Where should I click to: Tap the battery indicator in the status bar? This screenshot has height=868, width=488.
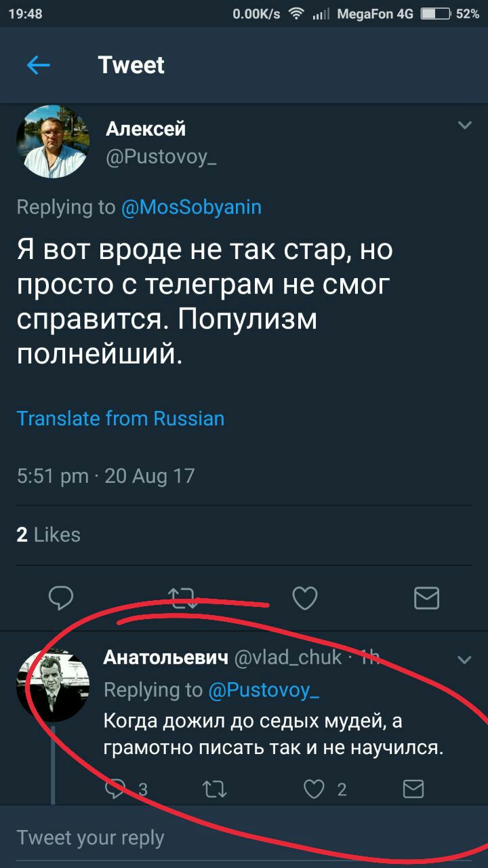tap(436, 14)
